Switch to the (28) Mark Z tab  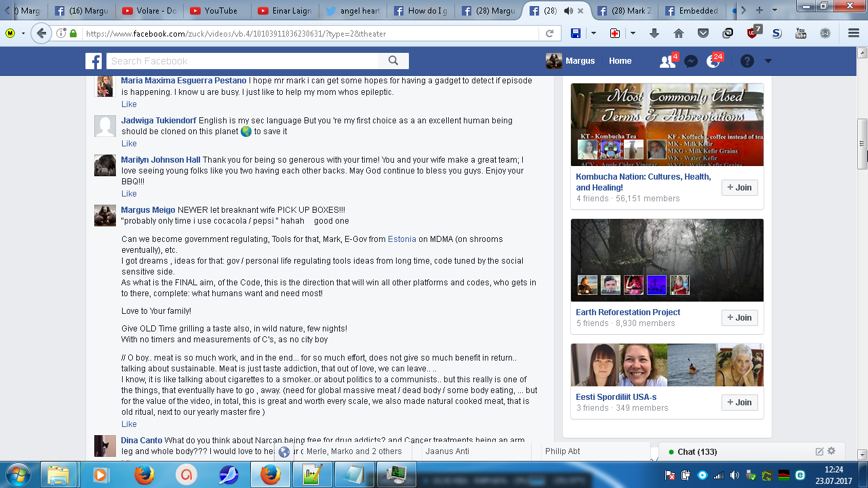point(623,11)
